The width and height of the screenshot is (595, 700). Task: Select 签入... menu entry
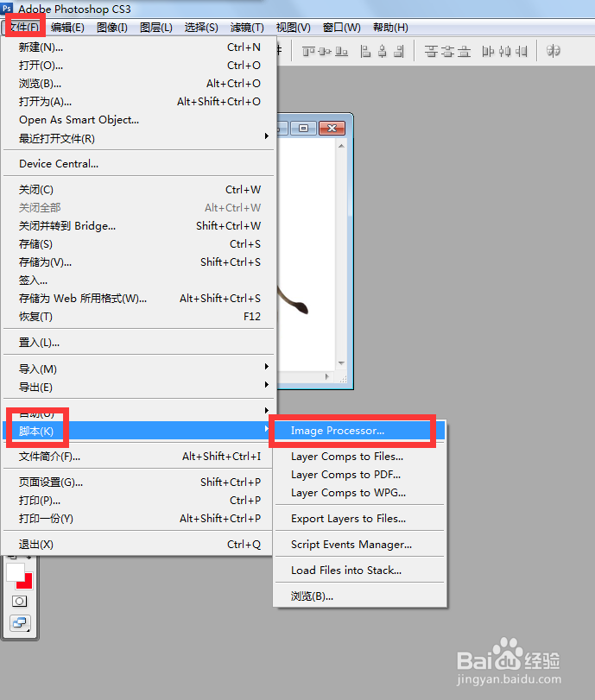[139, 281]
